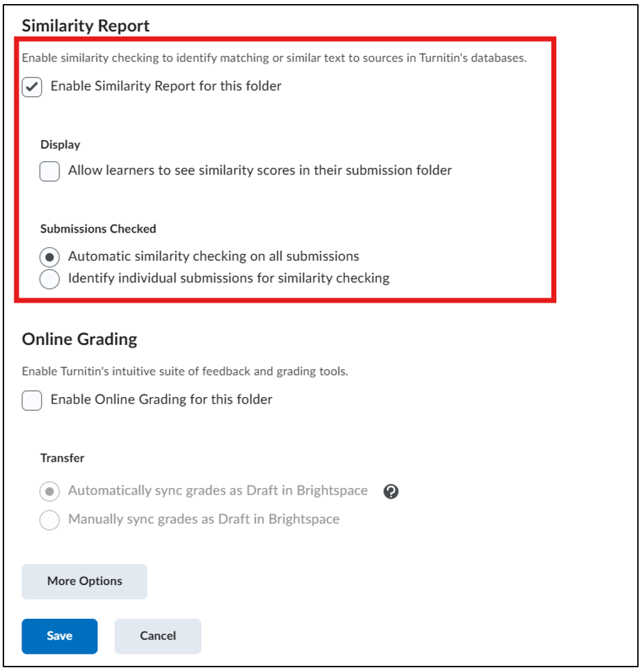Click the Submissions Checked subheading

coord(98,229)
